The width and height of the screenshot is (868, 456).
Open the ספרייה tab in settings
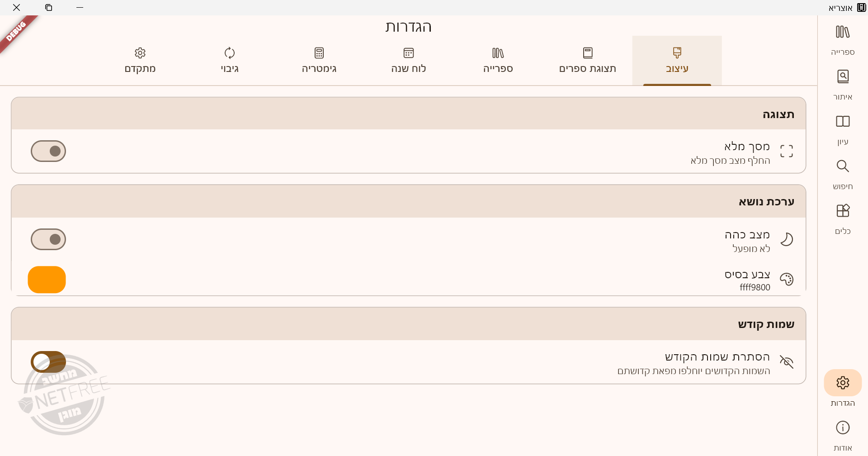click(x=498, y=60)
